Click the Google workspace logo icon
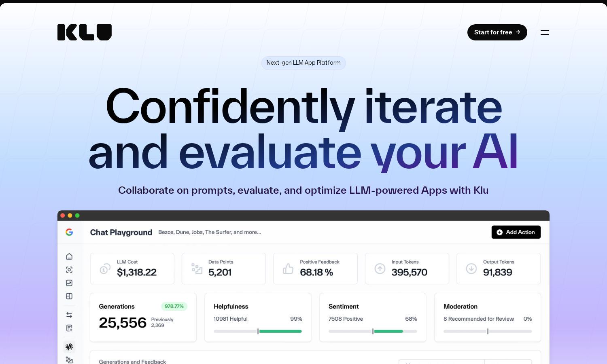Screen dimensions: 607x364 [69, 232]
